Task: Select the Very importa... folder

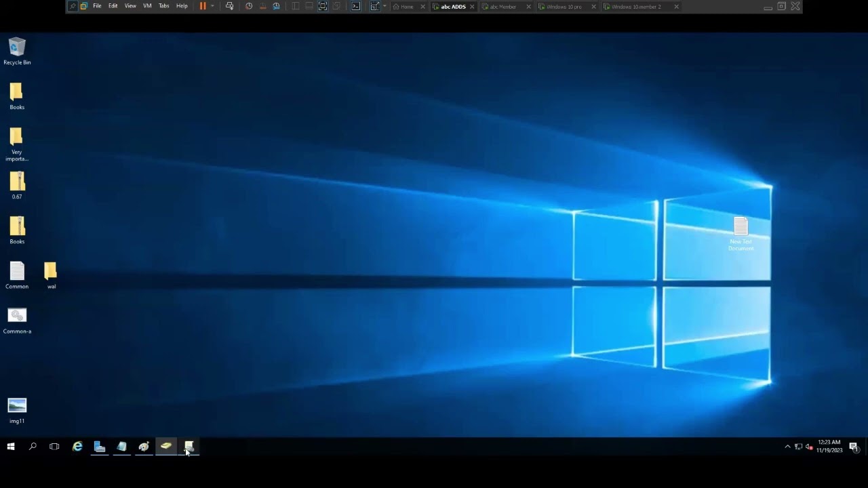Action: 17,145
